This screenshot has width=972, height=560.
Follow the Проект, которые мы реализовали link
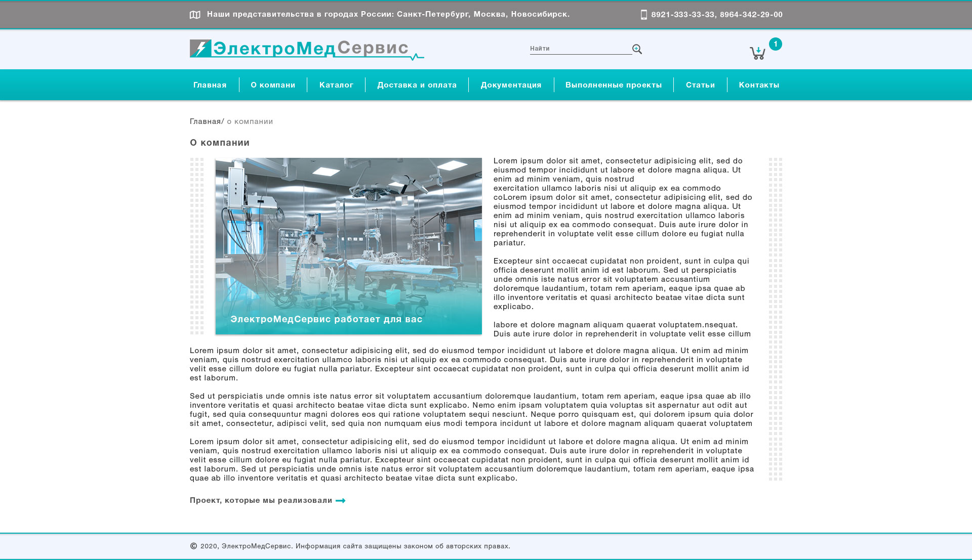tap(261, 500)
